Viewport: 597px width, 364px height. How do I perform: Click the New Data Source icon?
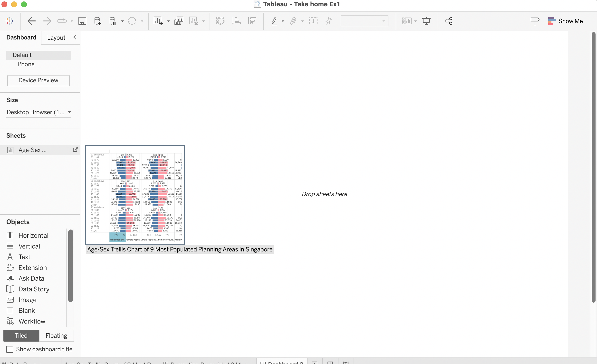tap(97, 21)
